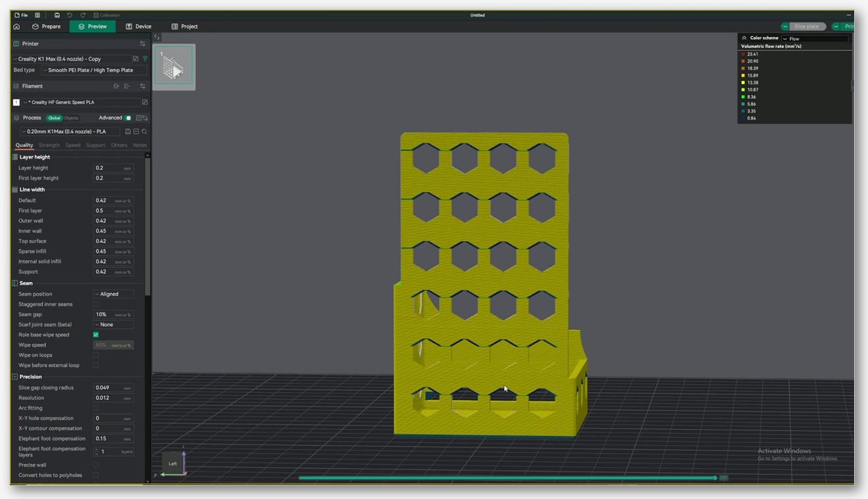Open the Color scheme Flow dropdown

(815, 38)
